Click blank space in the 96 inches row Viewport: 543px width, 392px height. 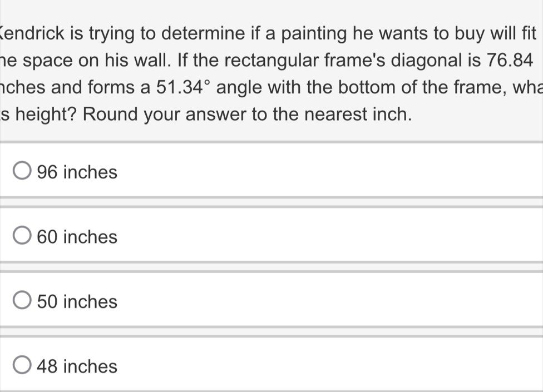coord(334,172)
